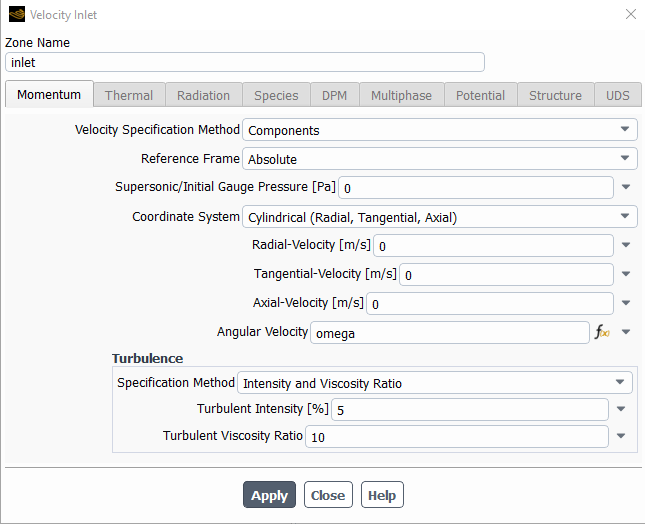
Task: Switch to the Thermal tab
Action: (x=129, y=95)
